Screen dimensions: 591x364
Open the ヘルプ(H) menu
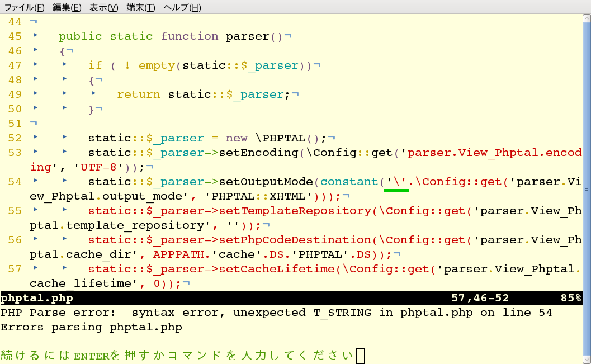[x=182, y=7]
